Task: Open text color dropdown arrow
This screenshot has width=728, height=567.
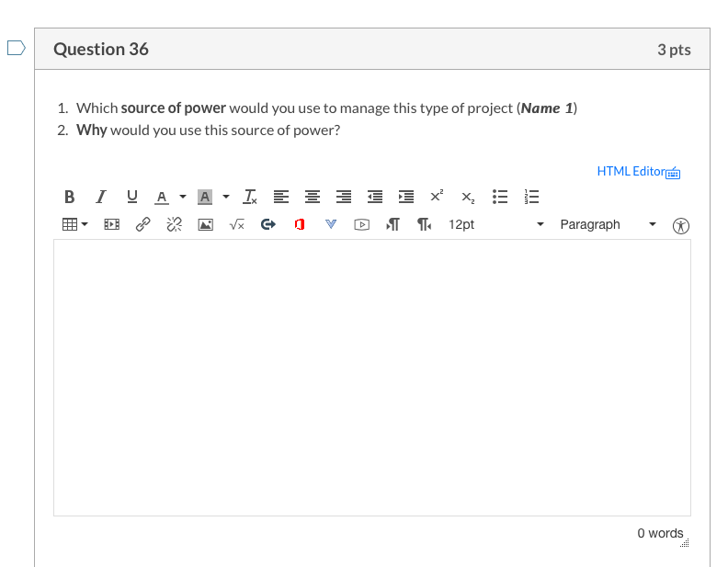Action: point(183,197)
